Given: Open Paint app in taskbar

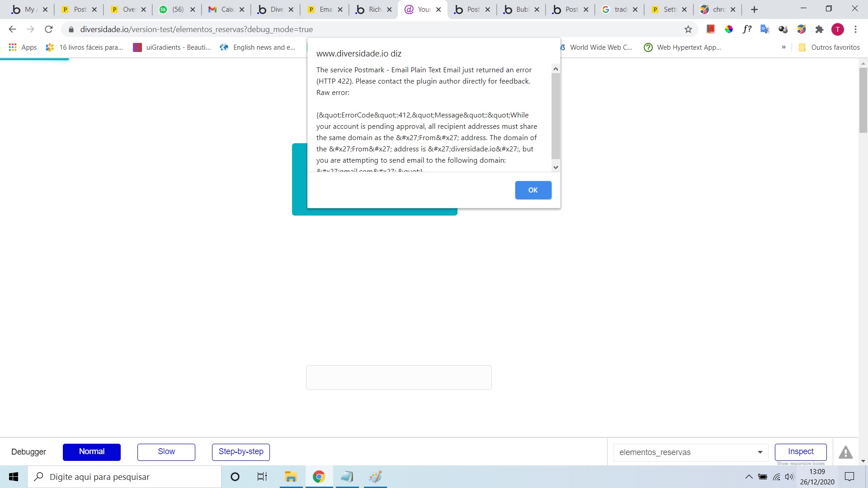Looking at the screenshot, I should [375, 477].
